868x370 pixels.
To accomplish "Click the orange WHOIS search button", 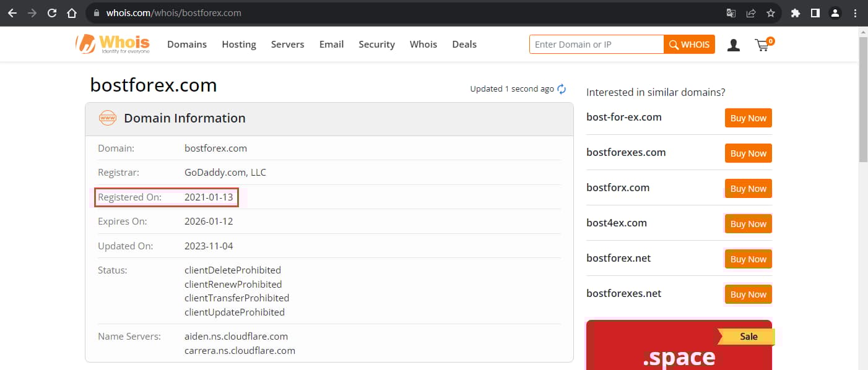I will tap(690, 45).
